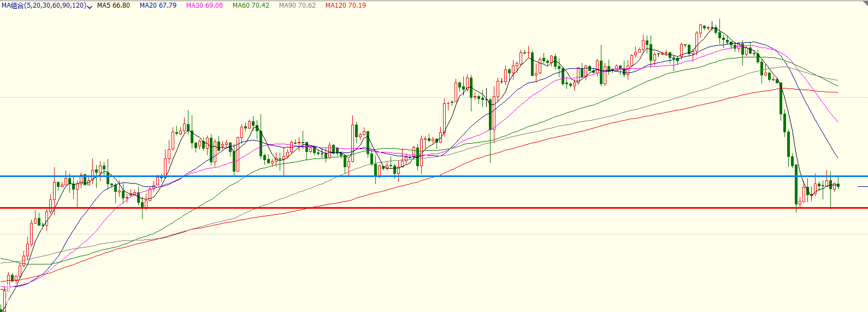Open the MA组合 indicator parameter dropdown arrow

click(x=90, y=6)
